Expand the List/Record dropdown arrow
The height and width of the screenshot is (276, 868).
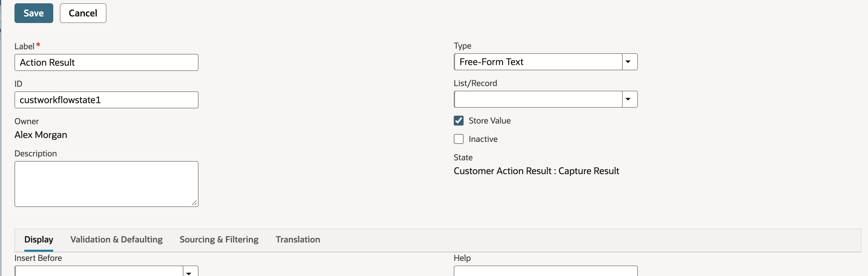[628, 99]
